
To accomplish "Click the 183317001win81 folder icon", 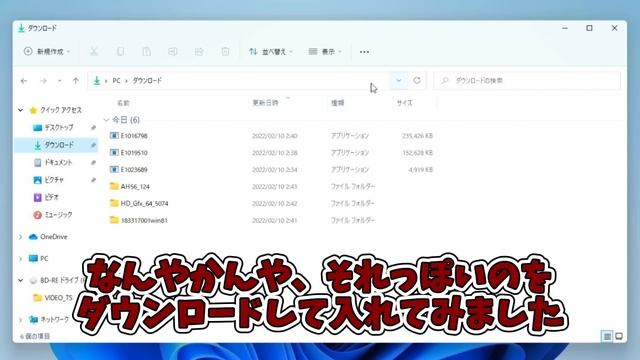I will pyautogui.click(x=114, y=220).
